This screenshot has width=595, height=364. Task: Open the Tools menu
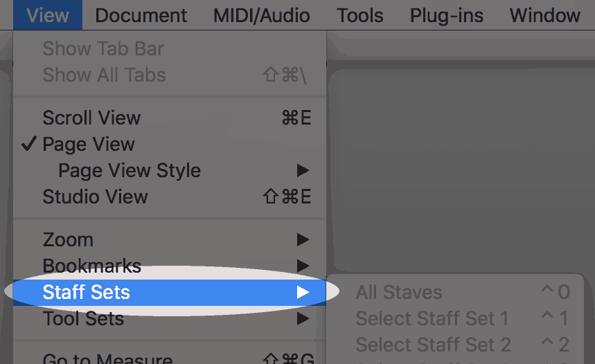tap(360, 15)
